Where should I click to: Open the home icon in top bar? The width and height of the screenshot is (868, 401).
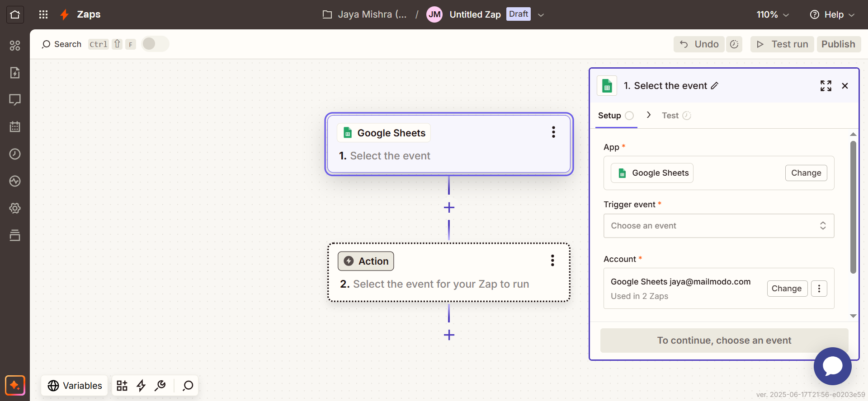[x=15, y=14]
